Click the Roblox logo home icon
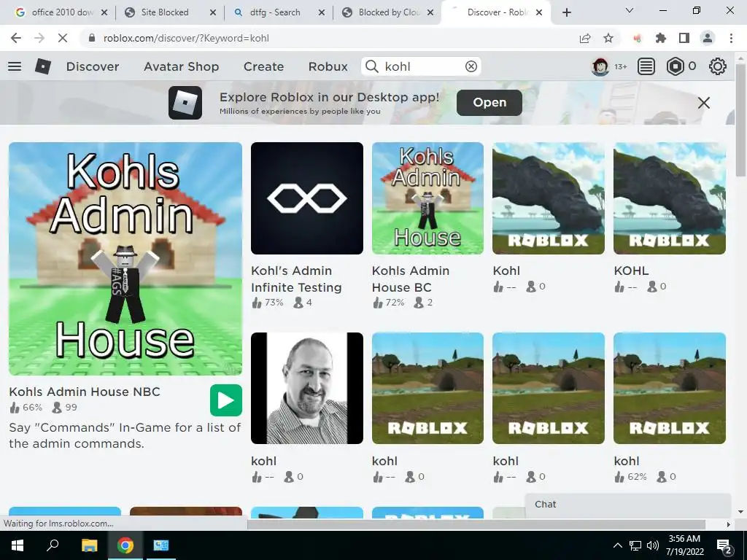 click(43, 66)
